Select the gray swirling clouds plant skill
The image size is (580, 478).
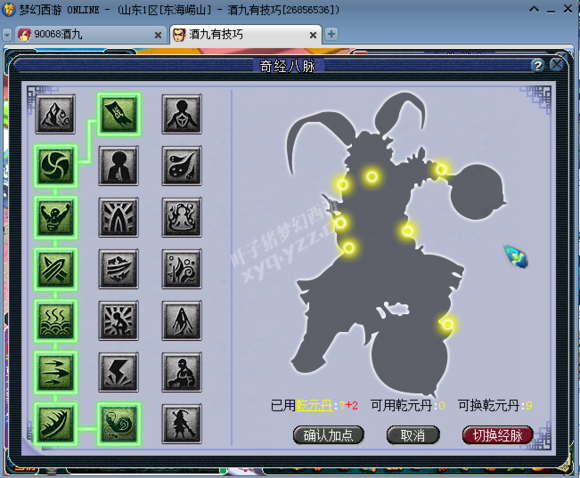click(182, 269)
